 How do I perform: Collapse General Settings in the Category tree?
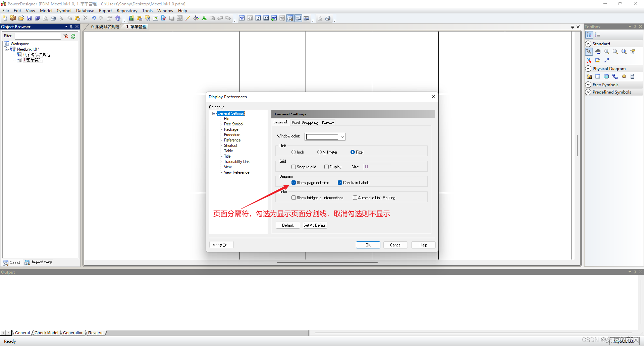(x=214, y=113)
